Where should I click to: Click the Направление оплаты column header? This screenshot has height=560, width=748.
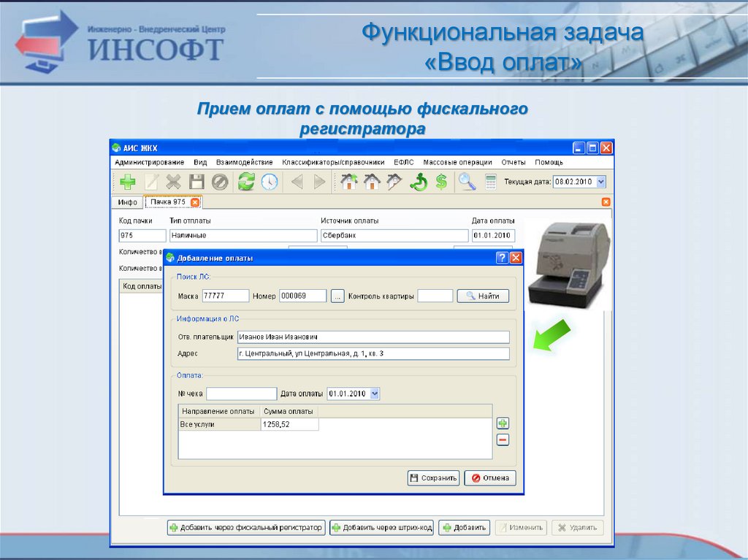pos(218,411)
